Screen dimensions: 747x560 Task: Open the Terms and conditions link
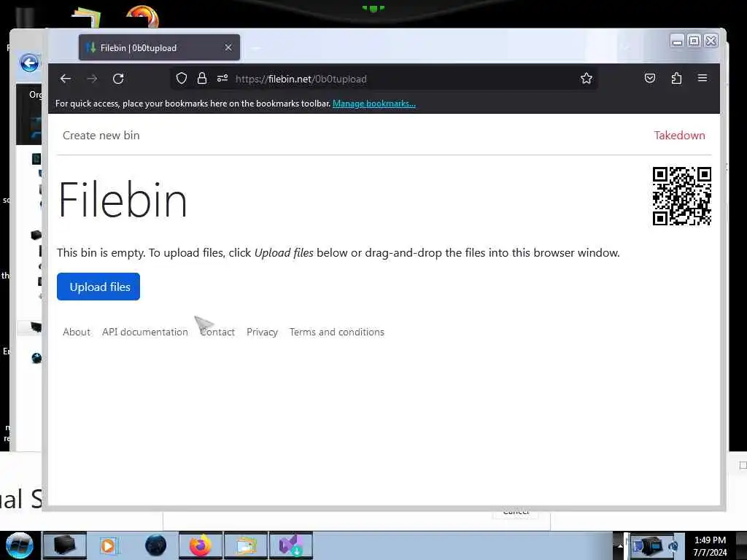click(x=337, y=332)
